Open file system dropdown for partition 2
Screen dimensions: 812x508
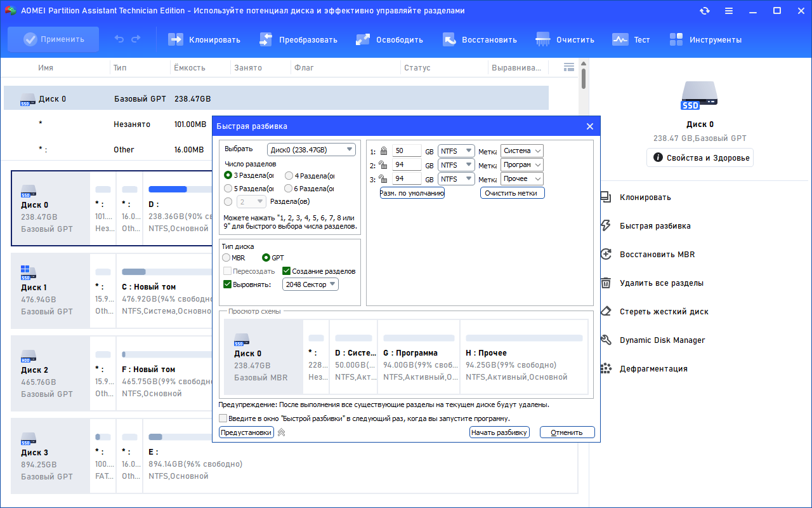456,164
